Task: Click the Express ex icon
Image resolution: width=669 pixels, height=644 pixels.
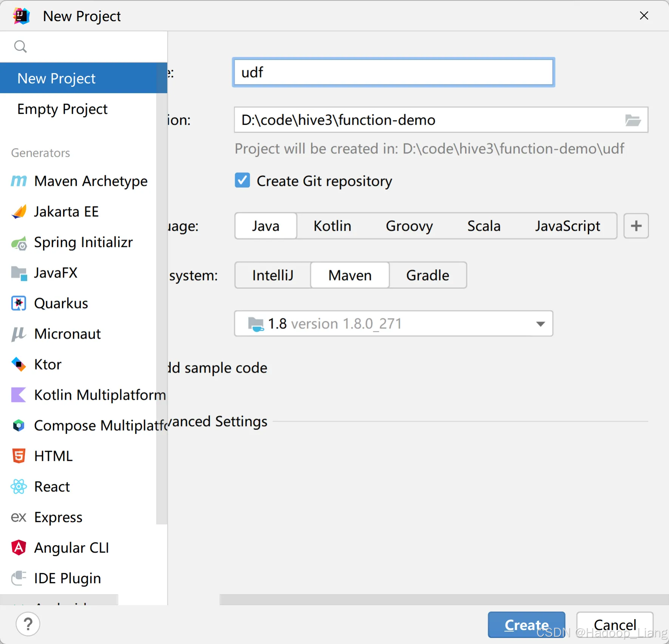Action: point(19,517)
